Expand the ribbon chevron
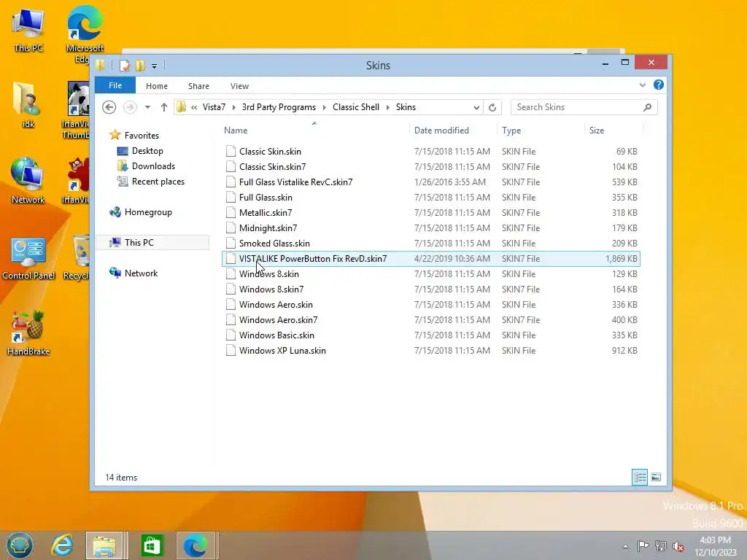 coord(642,85)
